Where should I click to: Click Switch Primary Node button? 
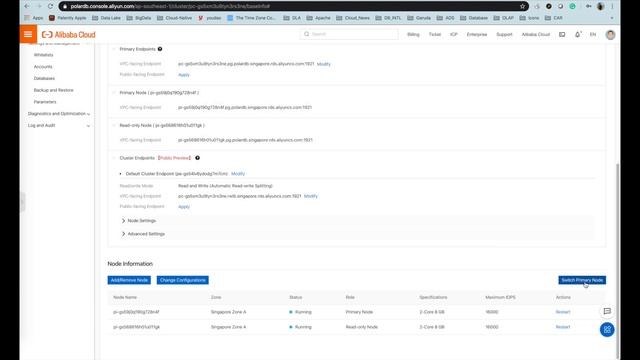click(582, 280)
